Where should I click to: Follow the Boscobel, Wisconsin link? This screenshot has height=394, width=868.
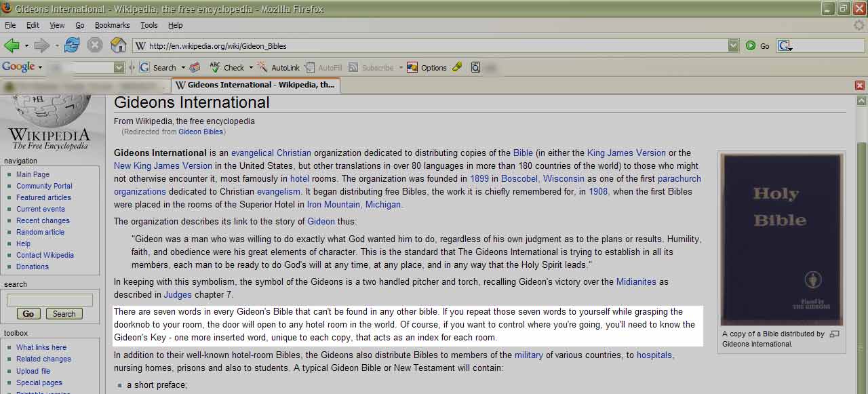[542, 179]
